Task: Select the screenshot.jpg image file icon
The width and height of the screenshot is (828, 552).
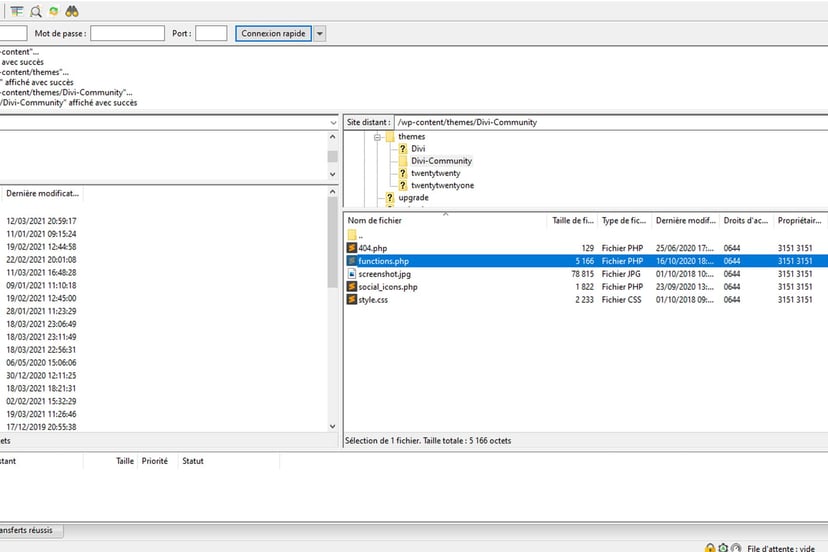Action: click(352, 274)
